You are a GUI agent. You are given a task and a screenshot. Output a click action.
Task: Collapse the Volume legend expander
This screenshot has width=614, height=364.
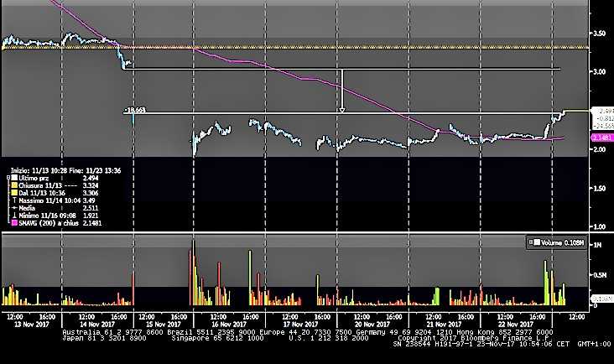(x=531, y=242)
